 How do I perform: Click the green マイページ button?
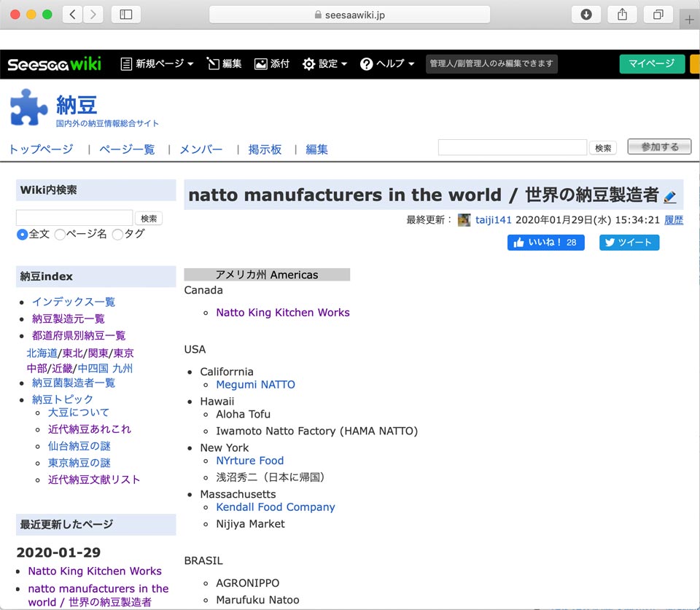coord(652,64)
